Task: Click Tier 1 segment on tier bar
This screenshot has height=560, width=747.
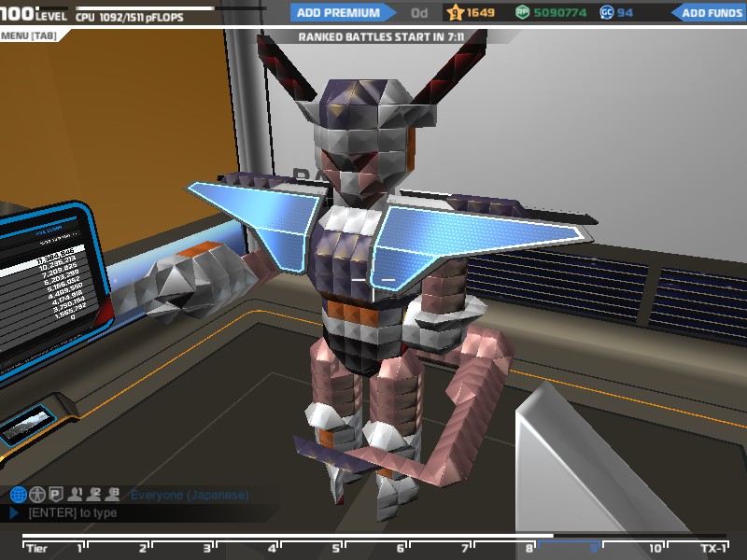Action: click(54, 548)
